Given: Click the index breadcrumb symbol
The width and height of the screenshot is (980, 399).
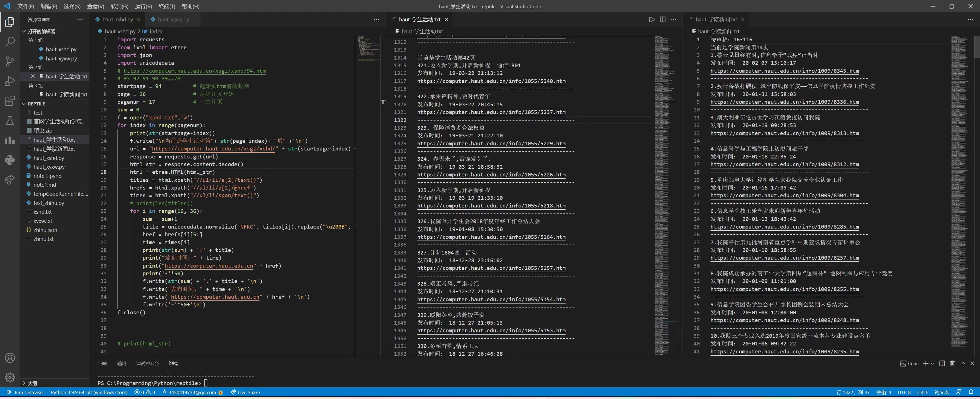Looking at the screenshot, I should click(x=152, y=31).
